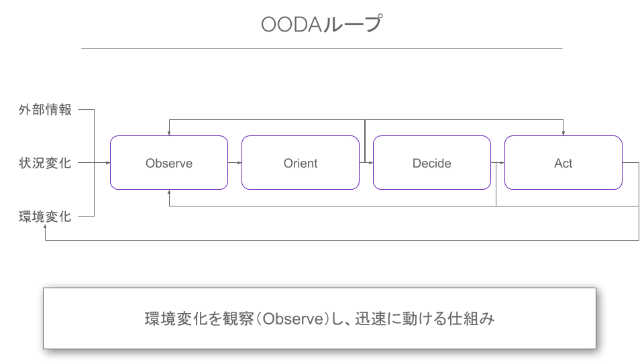Click arrowhead pointing down into Observe top
Image resolution: width=644 pixels, height=362 pixels.
coord(169,133)
